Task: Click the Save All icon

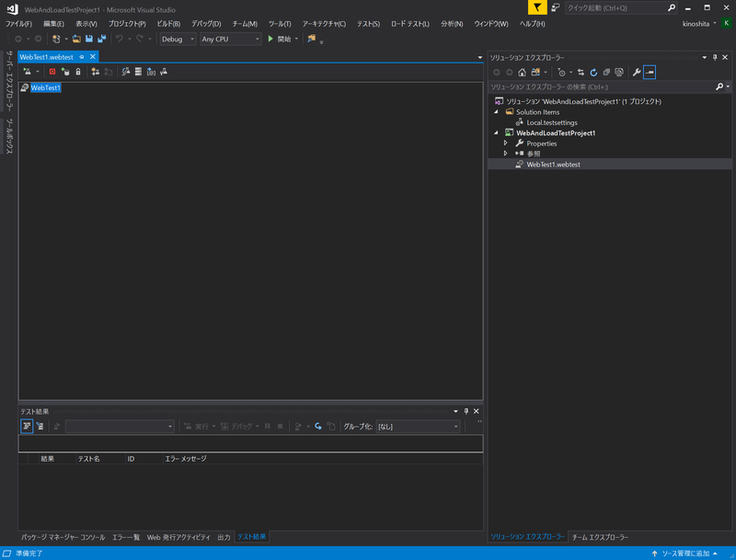Action: pos(101,39)
